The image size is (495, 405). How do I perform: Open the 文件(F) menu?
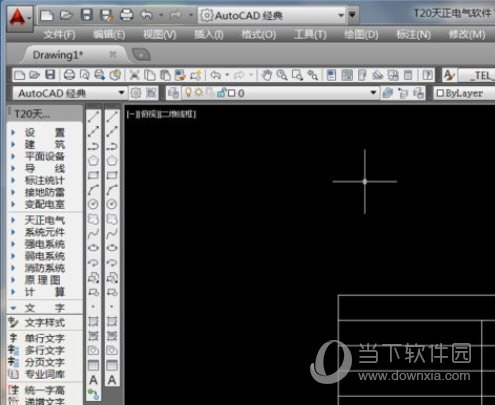pyautogui.click(x=59, y=34)
